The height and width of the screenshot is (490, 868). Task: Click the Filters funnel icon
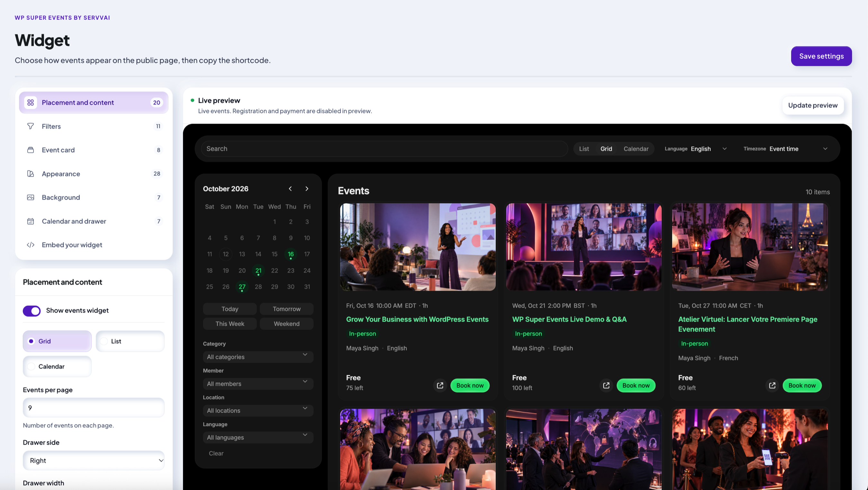point(30,126)
